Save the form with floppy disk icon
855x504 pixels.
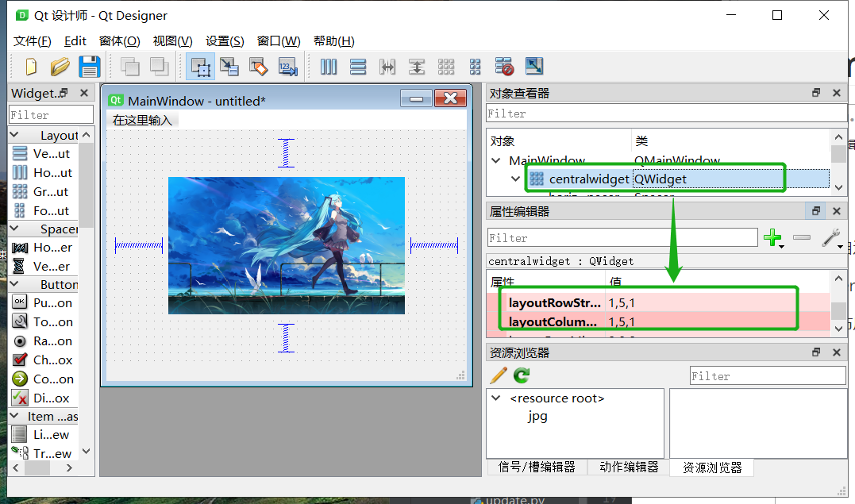90,67
